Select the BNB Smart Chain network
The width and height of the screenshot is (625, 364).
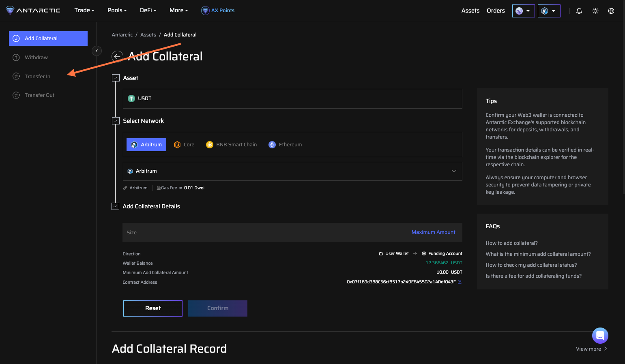[232, 145]
